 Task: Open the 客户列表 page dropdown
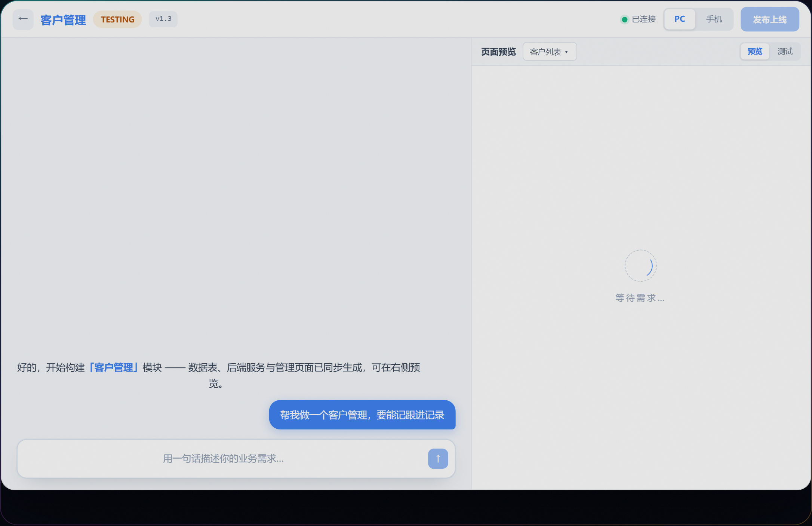(x=550, y=52)
